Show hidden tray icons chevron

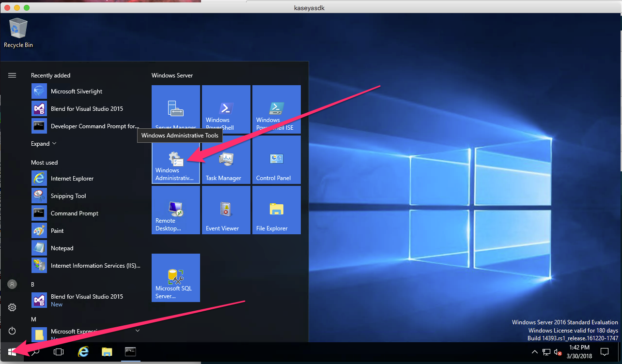click(534, 352)
